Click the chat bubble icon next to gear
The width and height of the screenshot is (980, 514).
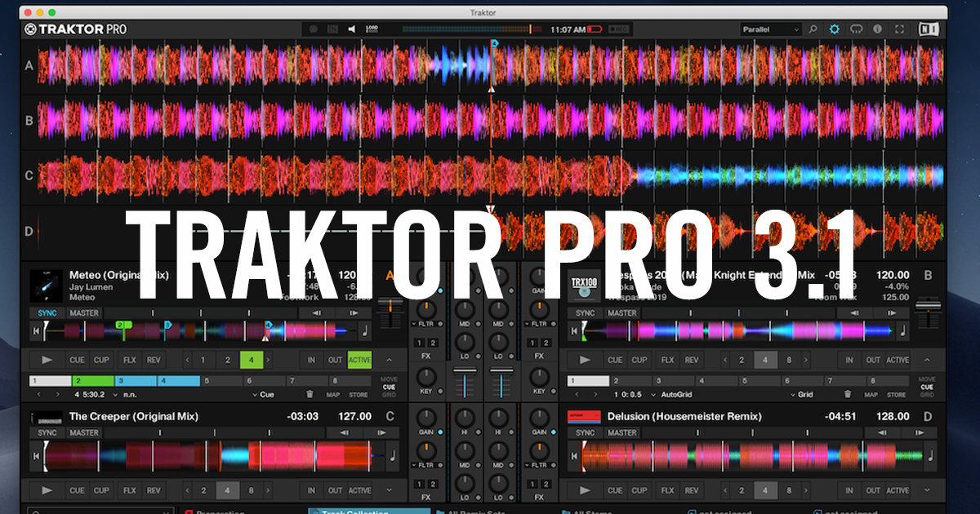click(856, 29)
